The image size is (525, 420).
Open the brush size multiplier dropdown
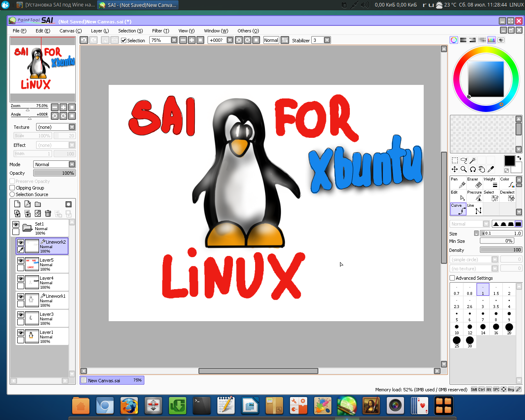(x=476, y=233)
